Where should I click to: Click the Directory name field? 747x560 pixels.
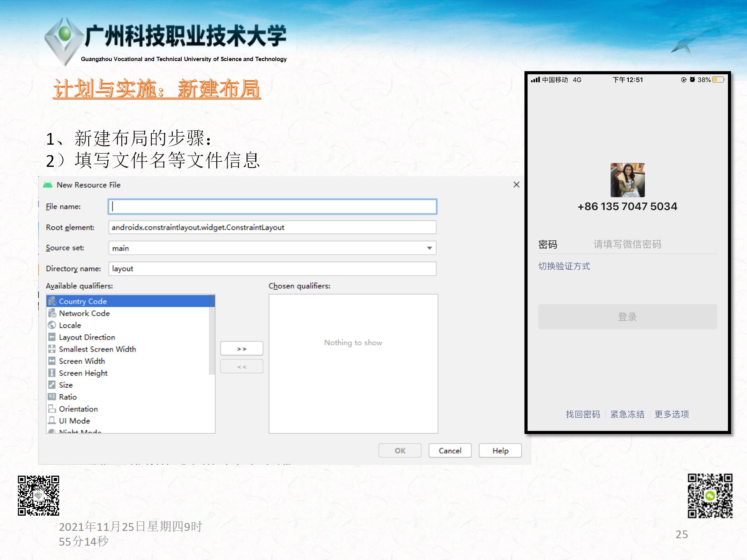click(x=272, y=269)
